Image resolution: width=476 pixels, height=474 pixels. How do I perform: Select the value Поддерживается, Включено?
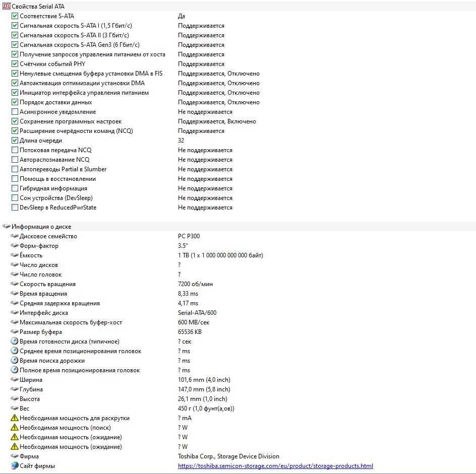[217, 121]
